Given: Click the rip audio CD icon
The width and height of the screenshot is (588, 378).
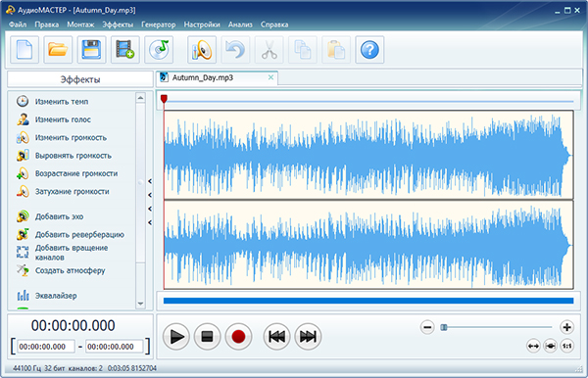Looking at the screenshot, I should (x=159, y=50).
